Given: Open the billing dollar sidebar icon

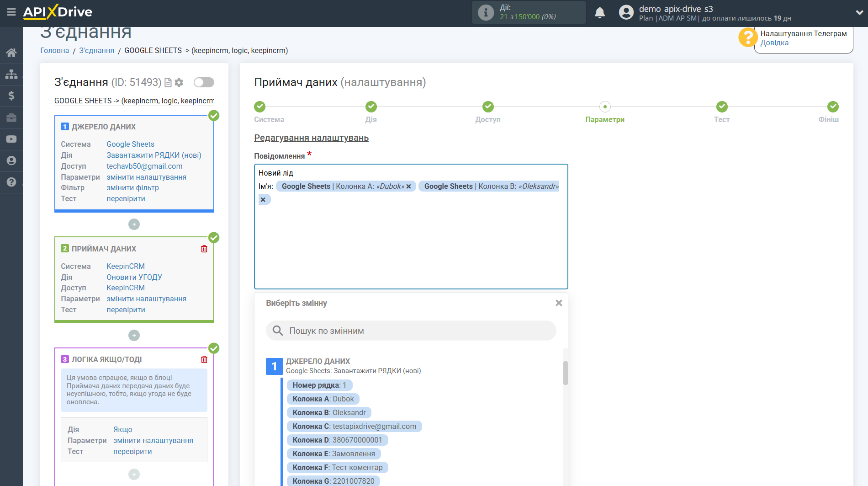Looking at the screenshot, I should 11,96.
